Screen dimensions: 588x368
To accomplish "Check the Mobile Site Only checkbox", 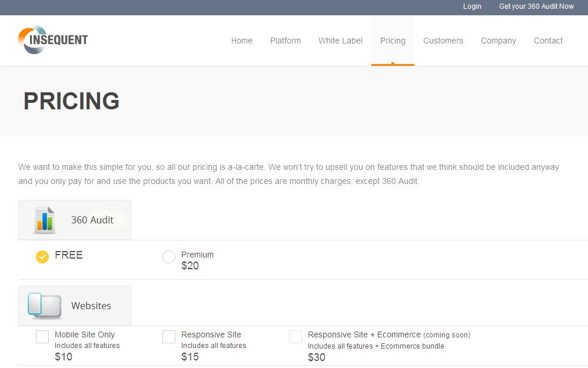I will (x=42, y=337).
